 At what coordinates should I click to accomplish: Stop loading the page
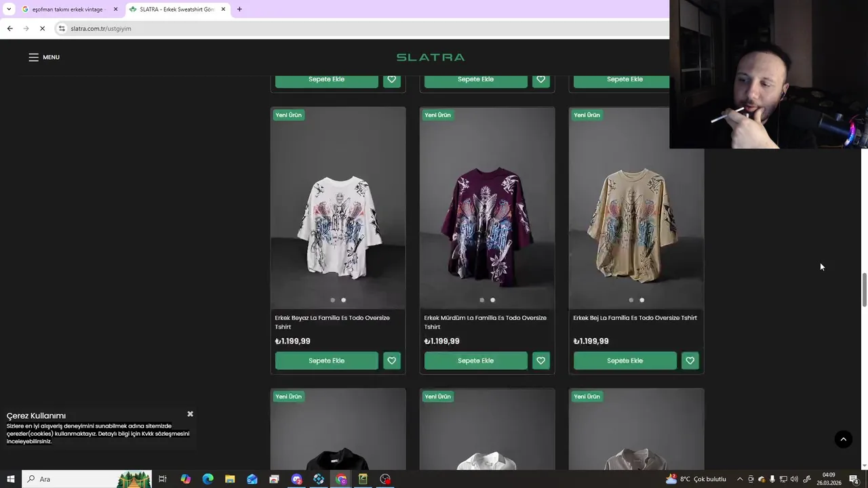42,28
